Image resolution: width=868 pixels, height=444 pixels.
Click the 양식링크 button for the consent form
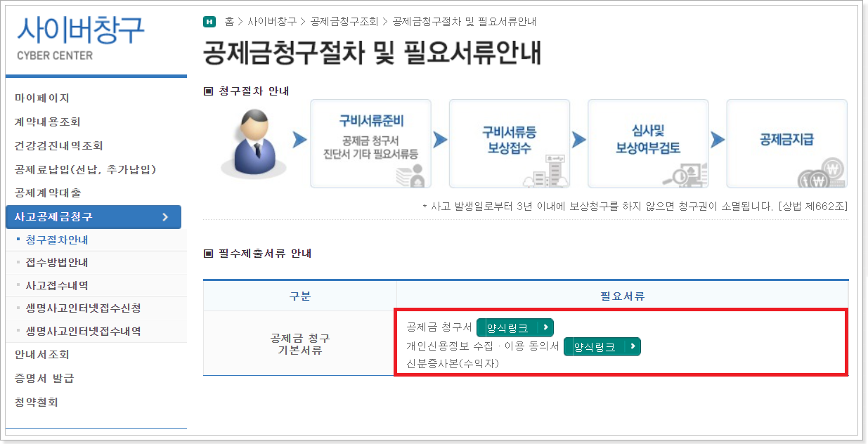[x=601, y=346]
